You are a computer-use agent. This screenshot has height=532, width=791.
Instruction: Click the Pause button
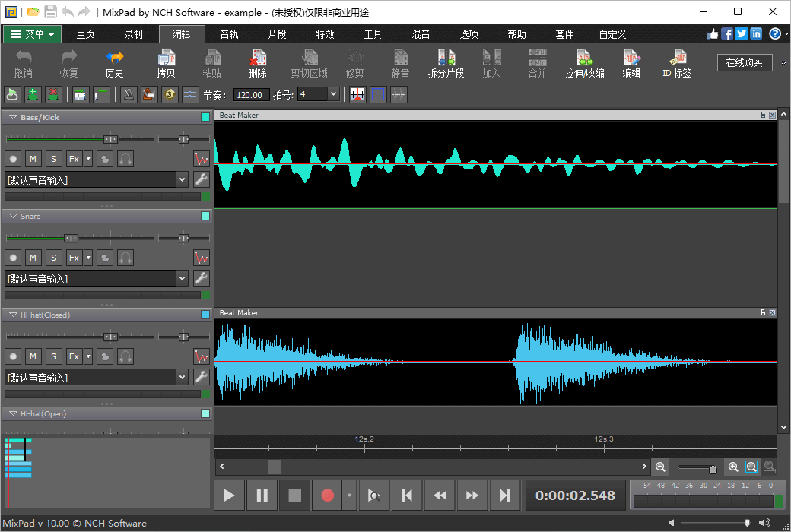click(x=262, y=496)
